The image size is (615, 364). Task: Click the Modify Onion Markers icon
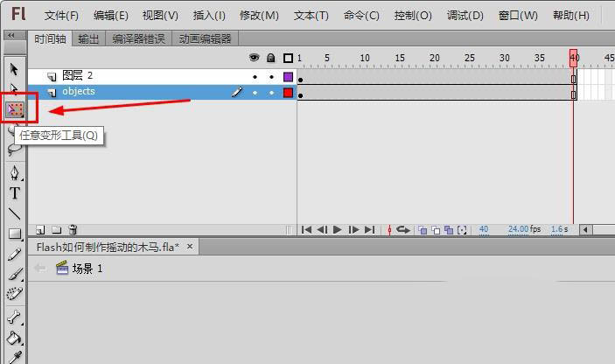click(x=462, y=230)
